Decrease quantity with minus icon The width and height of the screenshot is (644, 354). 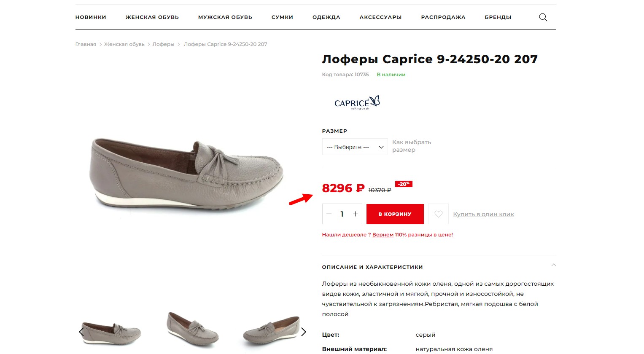329,214
